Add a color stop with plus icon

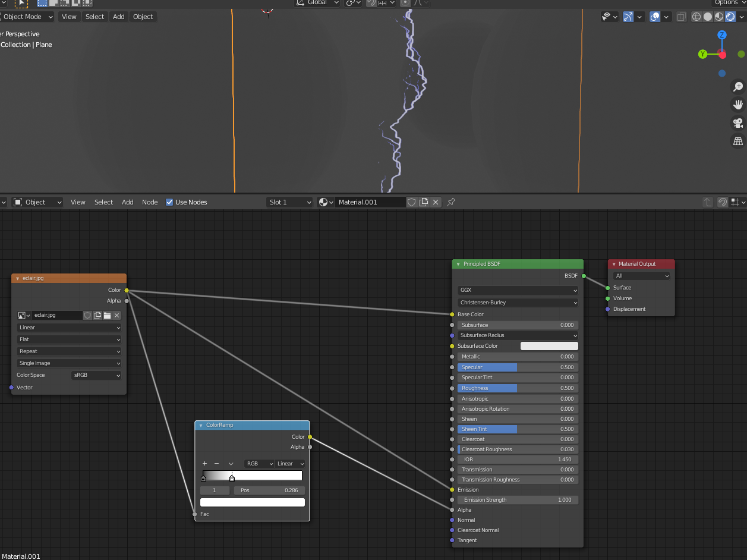204,464
